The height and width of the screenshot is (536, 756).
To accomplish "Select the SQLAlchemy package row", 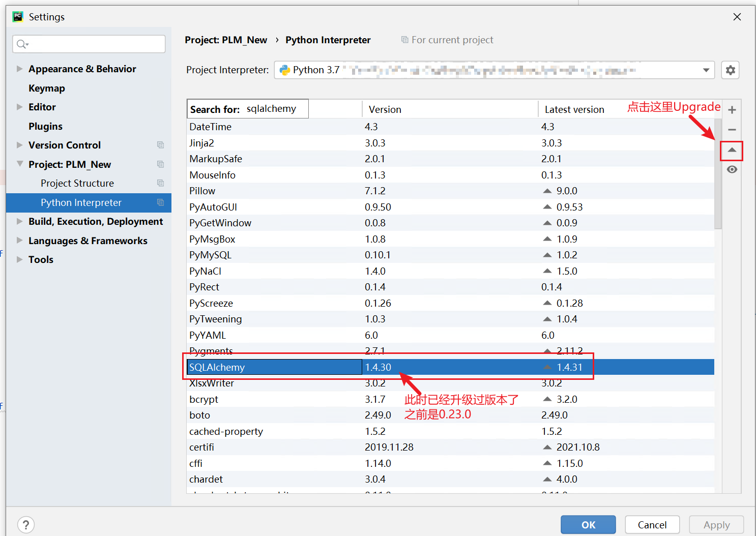I will (450, 367).
